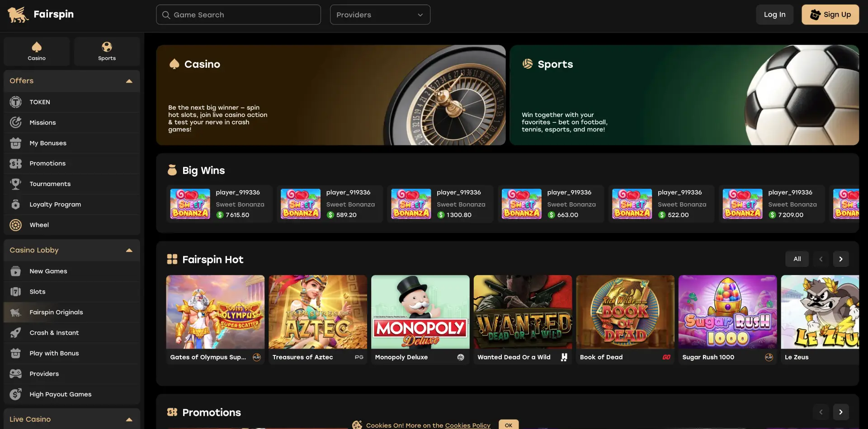Image resolution: width=868 pixels, height=429 pixels.
Task: Select Fairspin Originals in the lobby menu
Action: [x=56, y=312]
